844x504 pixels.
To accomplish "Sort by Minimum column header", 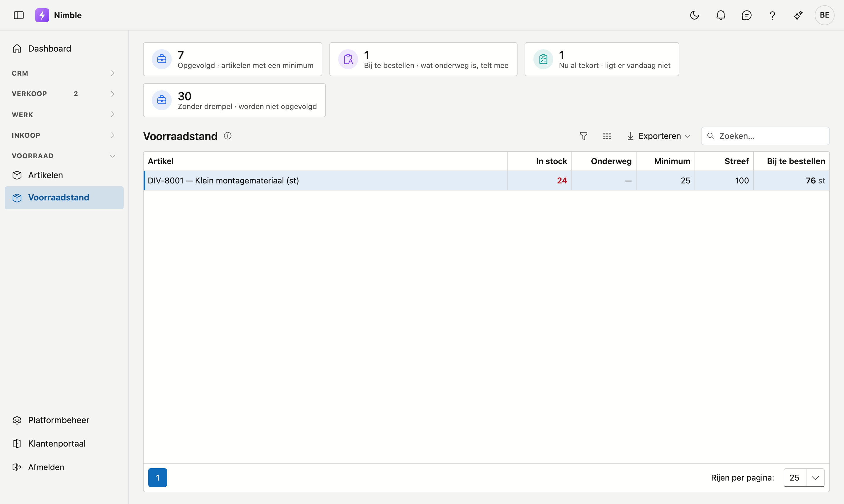I will click(x=666, y=161).
